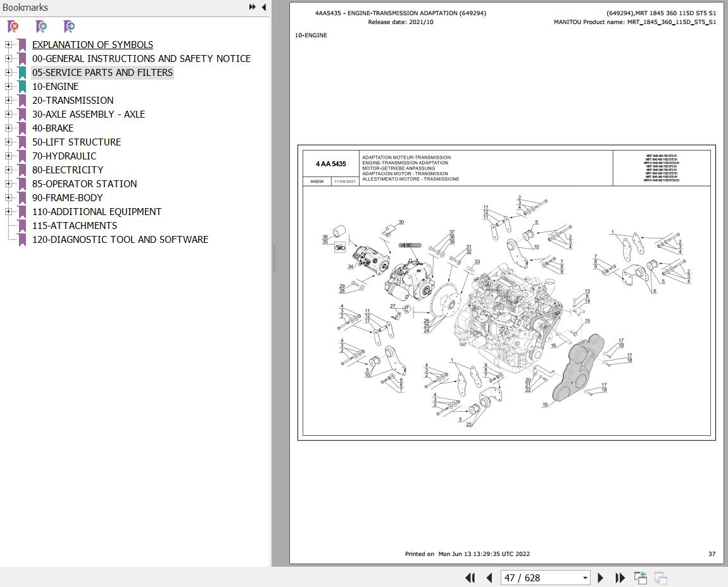The width and height of the screenshot is (728, 587).
Task: Open the 120-DIAGNOSTIC TOOL AND SOFTWARE bookmark
Action: pos(120,240)
